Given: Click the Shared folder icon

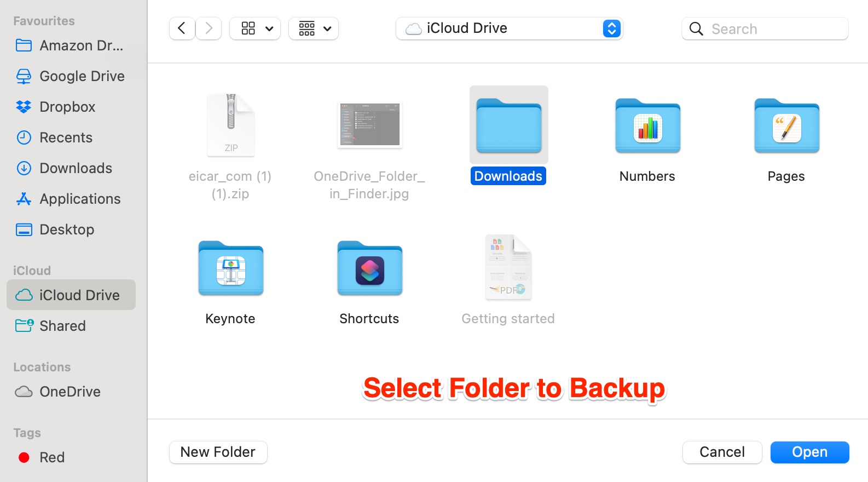Looking at the screenshot, I should coord(24,325).
